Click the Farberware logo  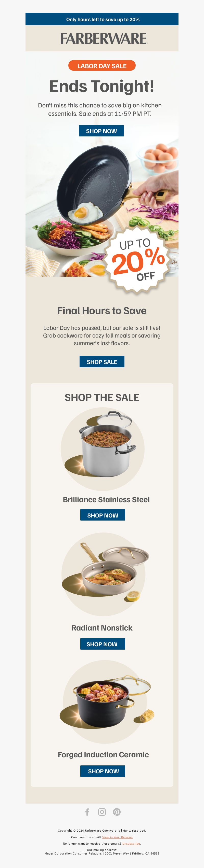tap(104, 38)
